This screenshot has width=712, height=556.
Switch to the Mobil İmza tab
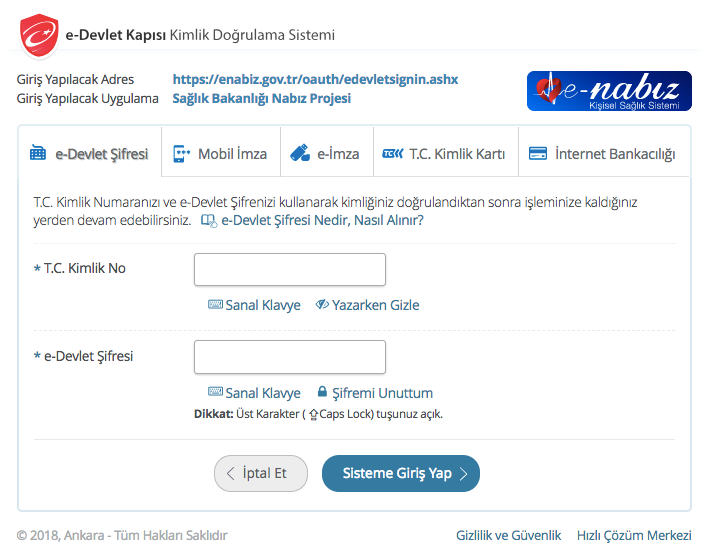click(220, 154)
